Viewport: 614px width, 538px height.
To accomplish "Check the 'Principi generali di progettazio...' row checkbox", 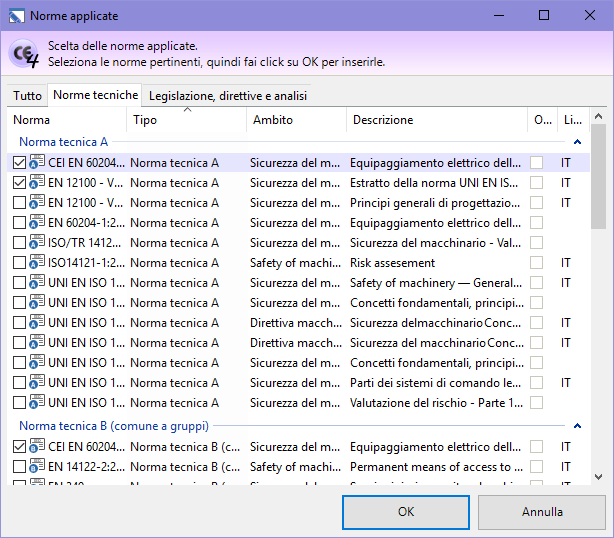I will (19, 202).
